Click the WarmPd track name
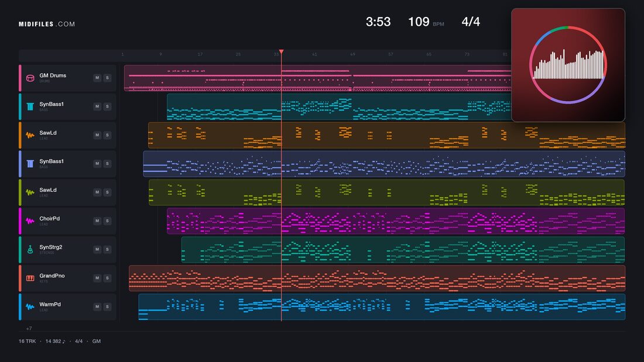 pyautogui.click(x=50, y=305)
